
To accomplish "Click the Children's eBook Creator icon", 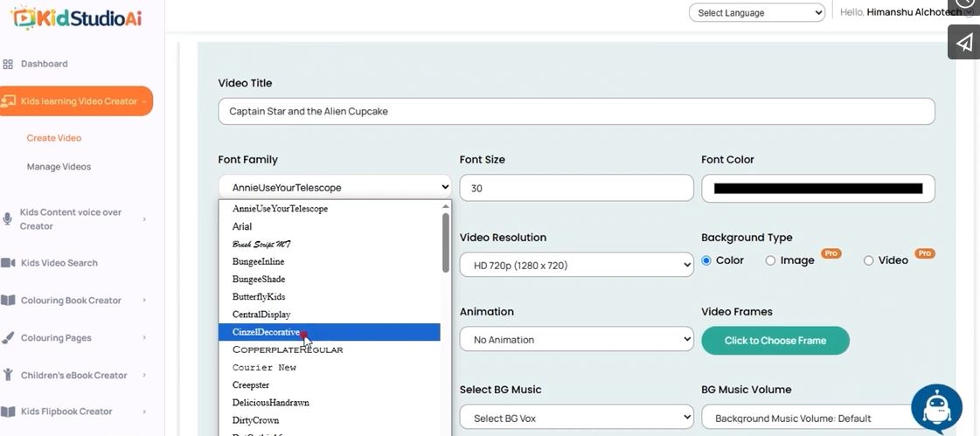I will (x=8, y=376).
